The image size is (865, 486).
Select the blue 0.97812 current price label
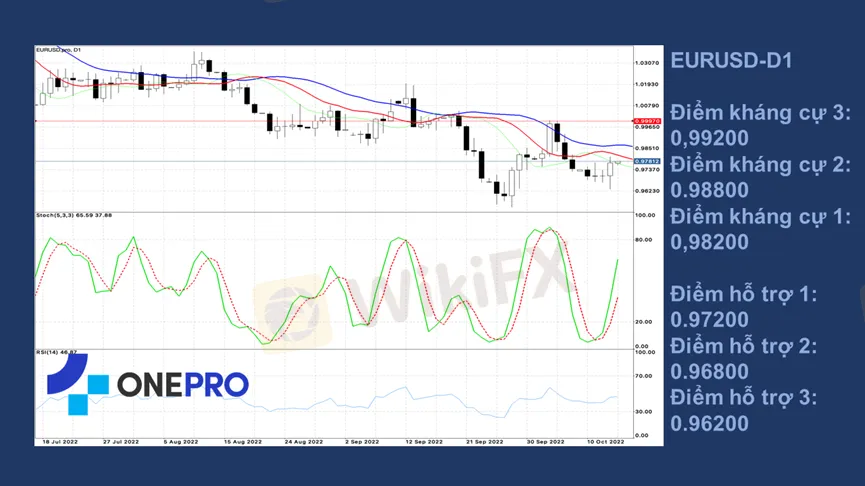647,161
